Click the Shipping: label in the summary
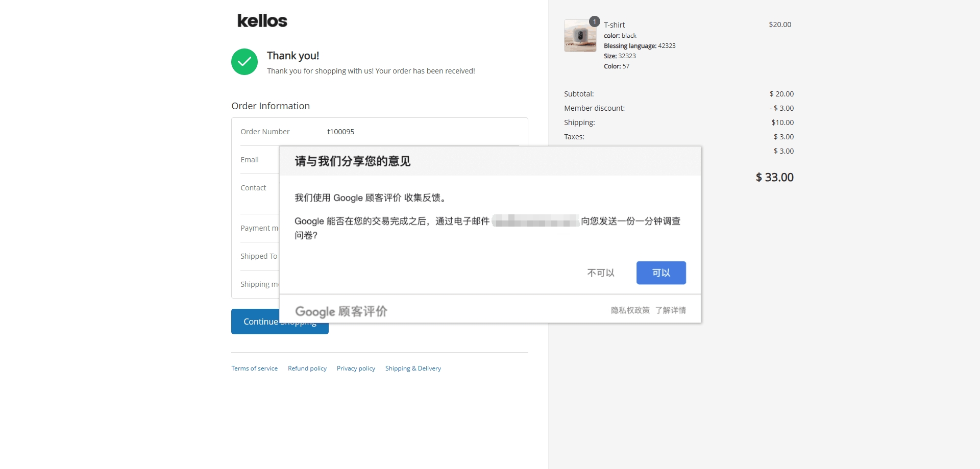Viewport: 980px width, 469px height. coord(579,122)
